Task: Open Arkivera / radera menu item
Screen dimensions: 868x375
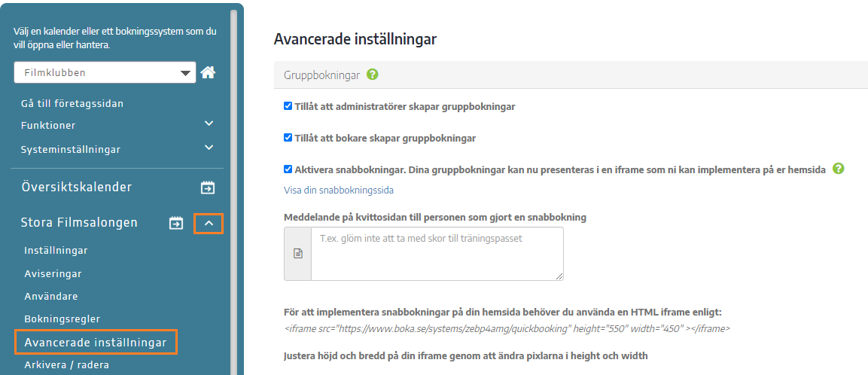Action: [66, 365]
